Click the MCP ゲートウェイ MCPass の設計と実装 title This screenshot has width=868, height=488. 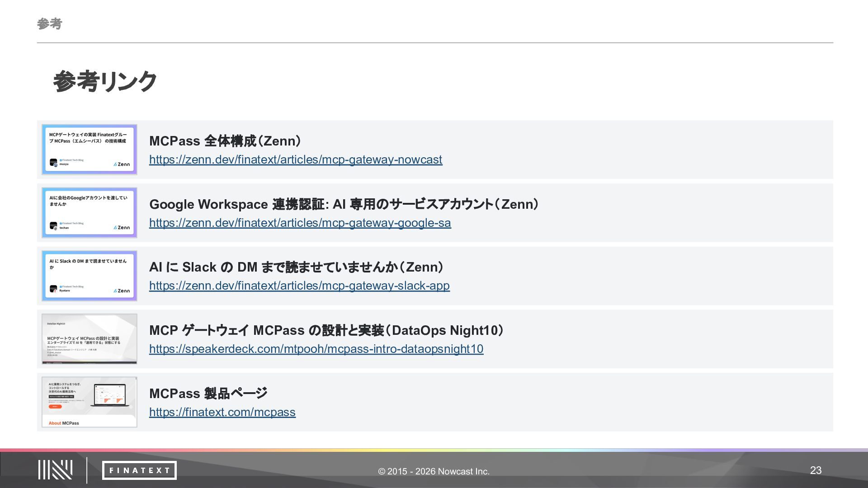pyautogui.click(x=326, y=330)
